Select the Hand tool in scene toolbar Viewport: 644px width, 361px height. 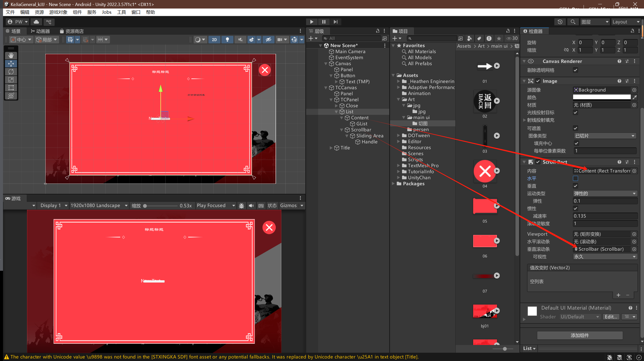[11, 55]
